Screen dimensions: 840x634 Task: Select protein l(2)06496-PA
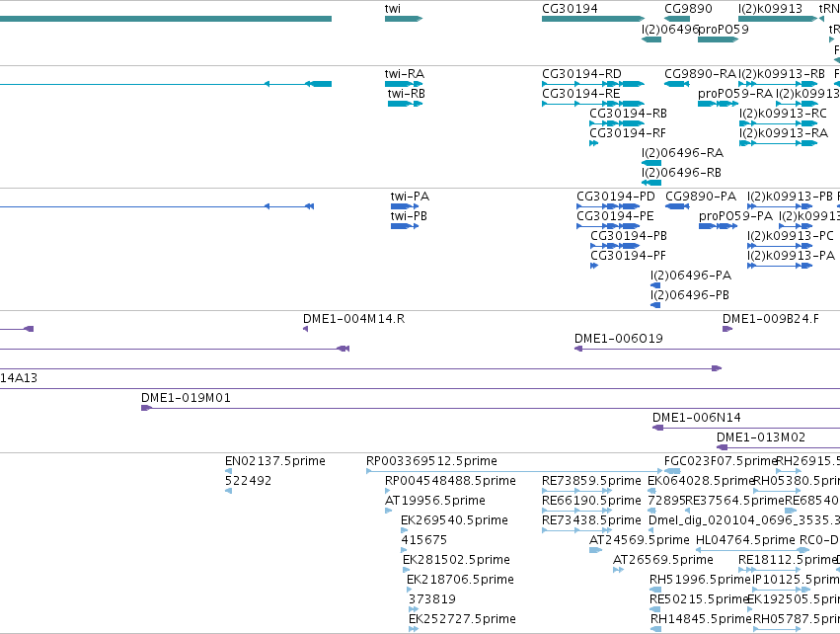click(655, 285)
